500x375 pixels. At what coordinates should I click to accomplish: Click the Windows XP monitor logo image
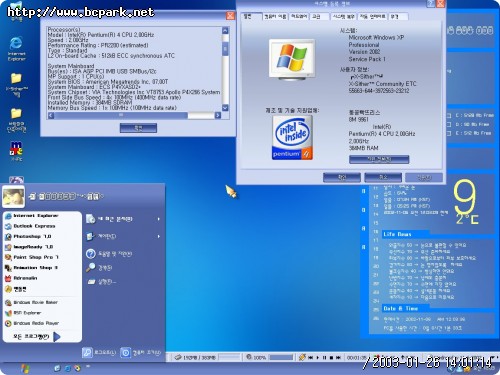click(x=292, y=59)
